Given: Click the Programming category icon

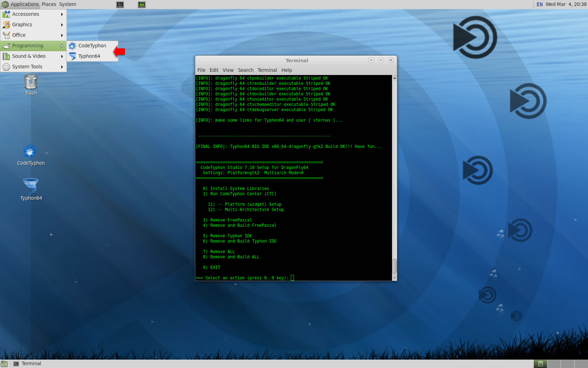Looking at the screenshot, I should click(x=6, y=46).
